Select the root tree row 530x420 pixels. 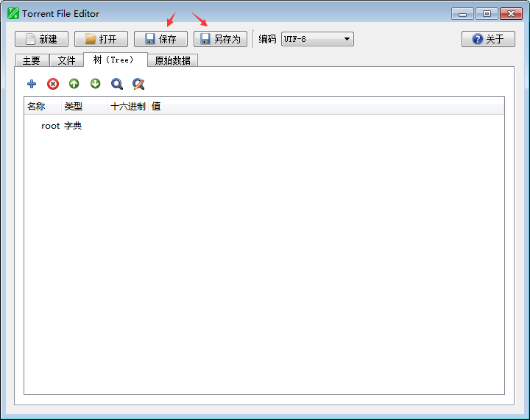coord(264,126)
